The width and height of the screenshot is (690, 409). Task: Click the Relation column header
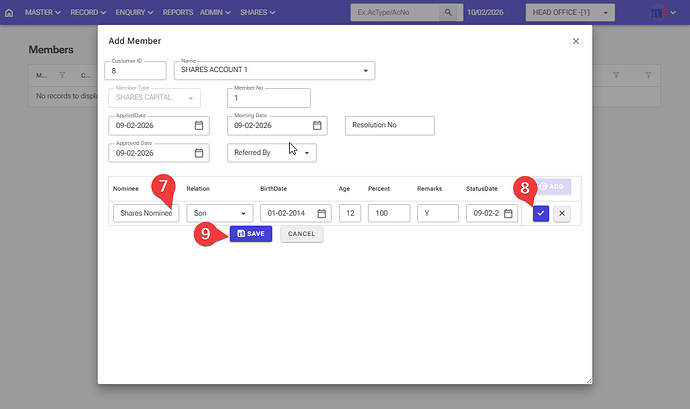198,188
